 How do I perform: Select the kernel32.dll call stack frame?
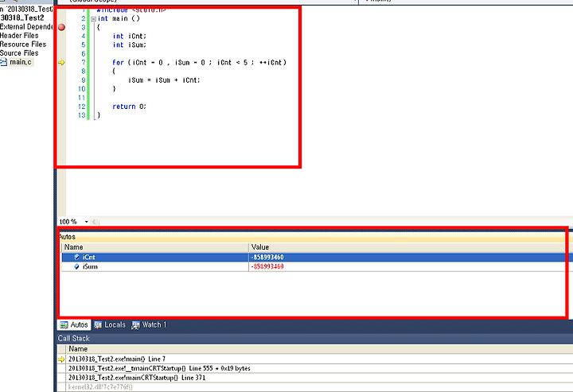319,387
